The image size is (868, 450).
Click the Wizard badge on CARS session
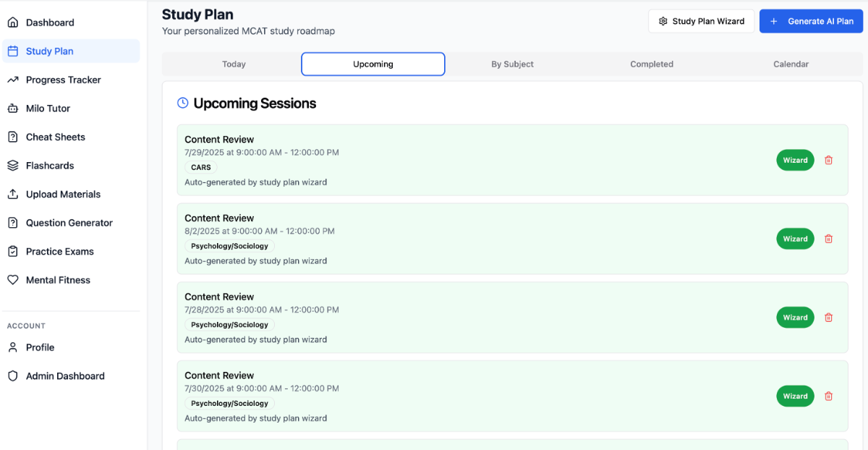(x=795, y=161)
